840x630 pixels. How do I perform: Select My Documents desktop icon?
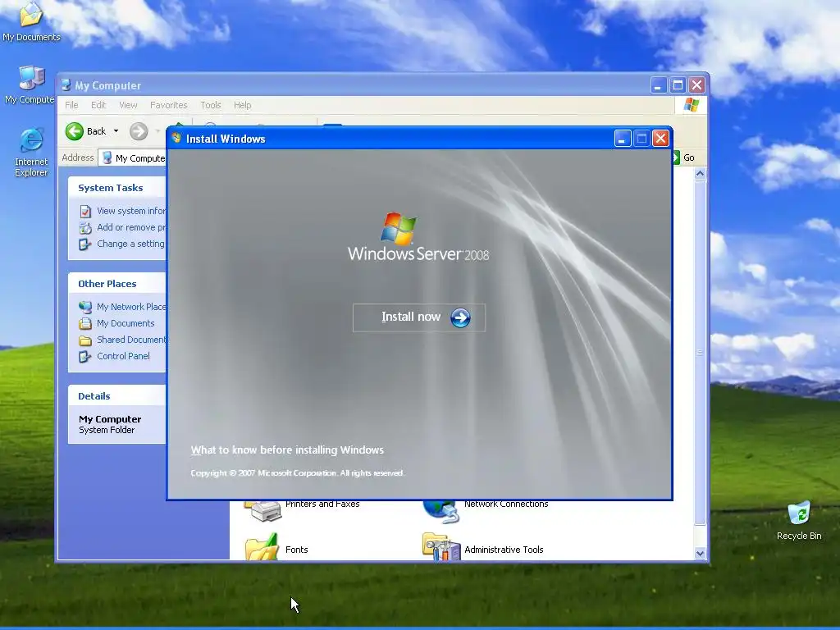[31, 21]
